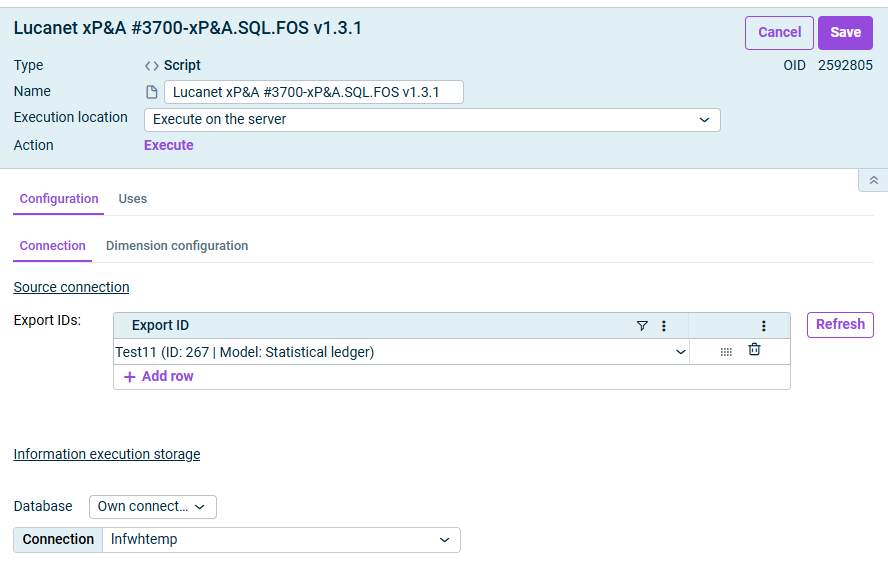
Task: Open the Execution location dropdown
Action: pyautogui.click(x=432, y=120)
